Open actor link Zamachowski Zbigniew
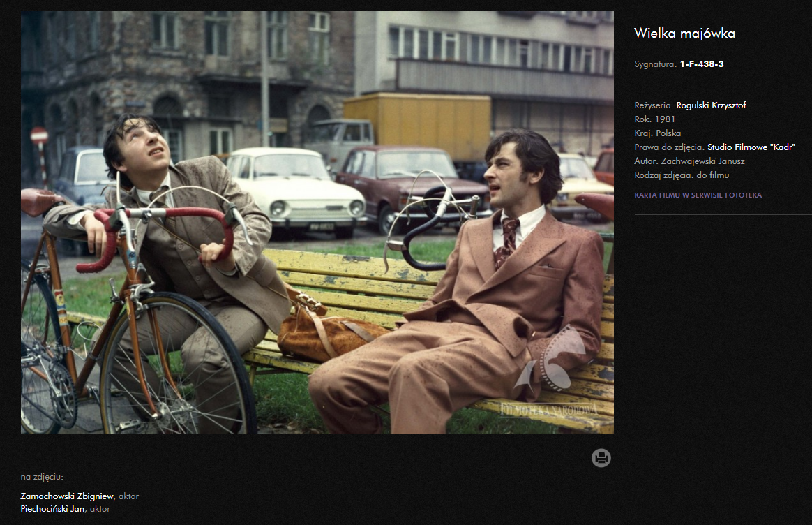812x525 pixels. tap(68, 496)
